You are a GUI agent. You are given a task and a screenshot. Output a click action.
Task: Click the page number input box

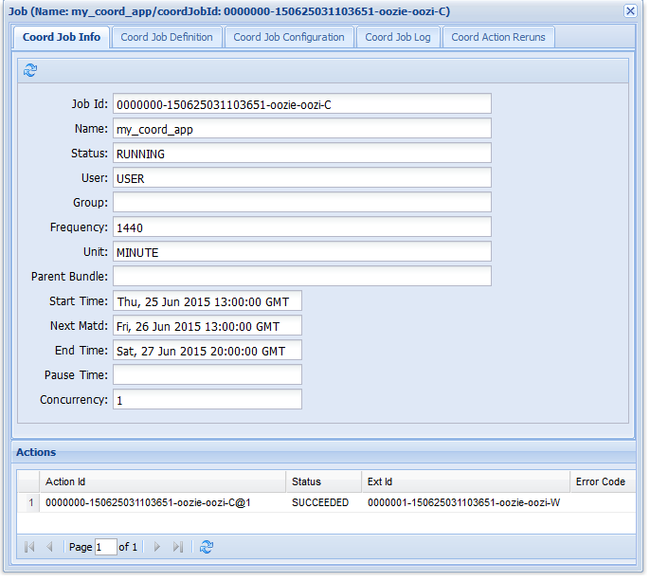tap(106, 547)
